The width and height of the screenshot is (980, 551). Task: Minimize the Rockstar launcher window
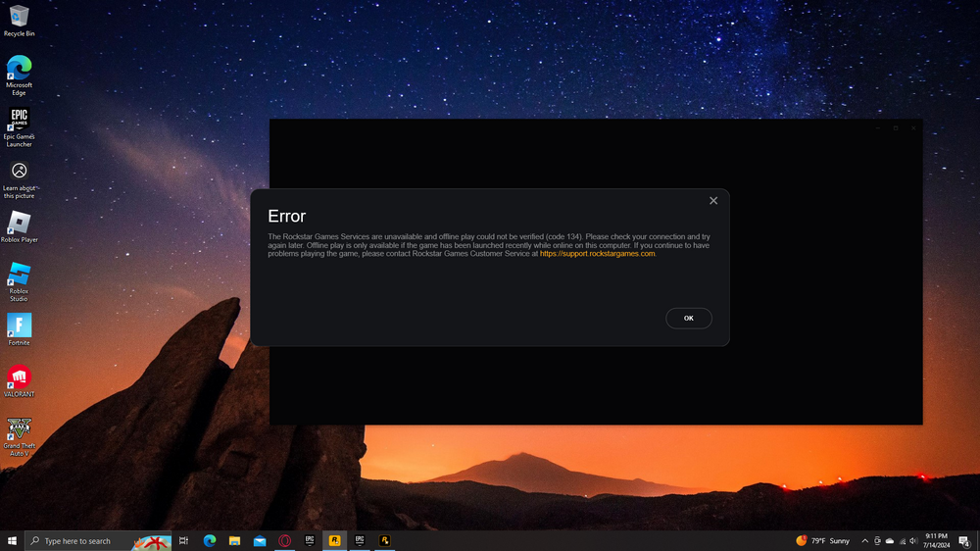point(877,128)
